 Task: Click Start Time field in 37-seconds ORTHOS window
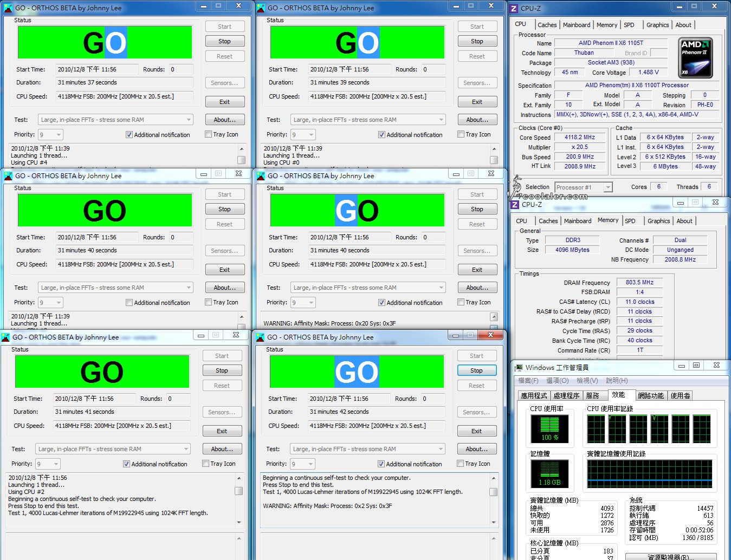[x=96, y=69]
